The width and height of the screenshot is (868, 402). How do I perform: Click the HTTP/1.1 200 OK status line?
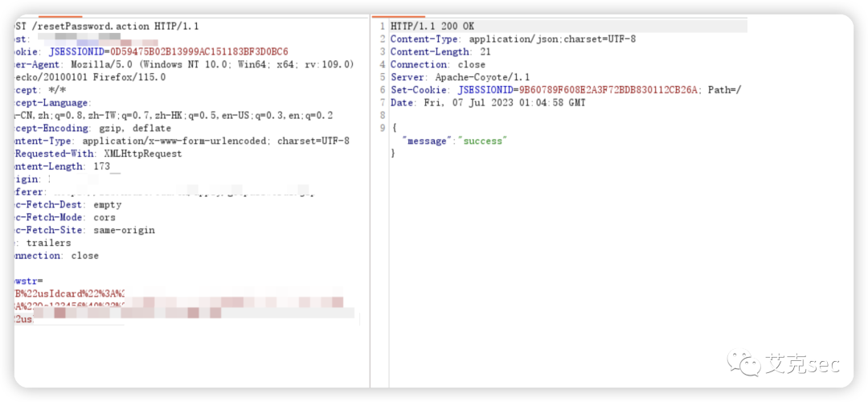pos(432,27)
